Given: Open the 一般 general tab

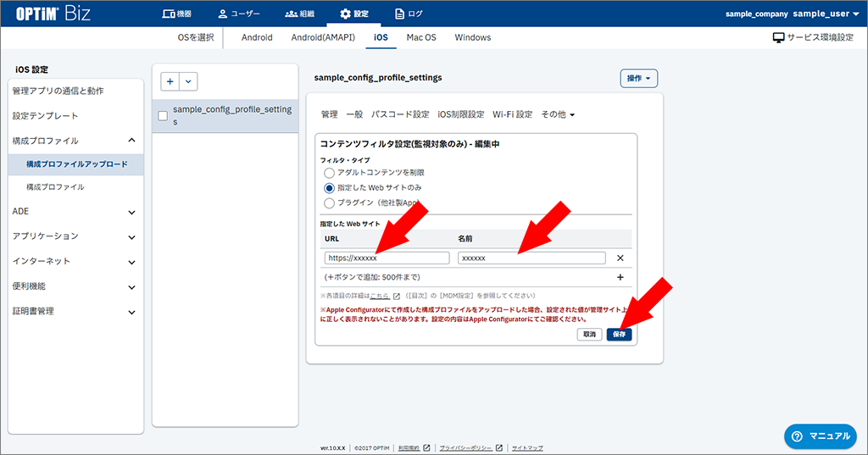Looking at the screenshot, I should point(354,114).
